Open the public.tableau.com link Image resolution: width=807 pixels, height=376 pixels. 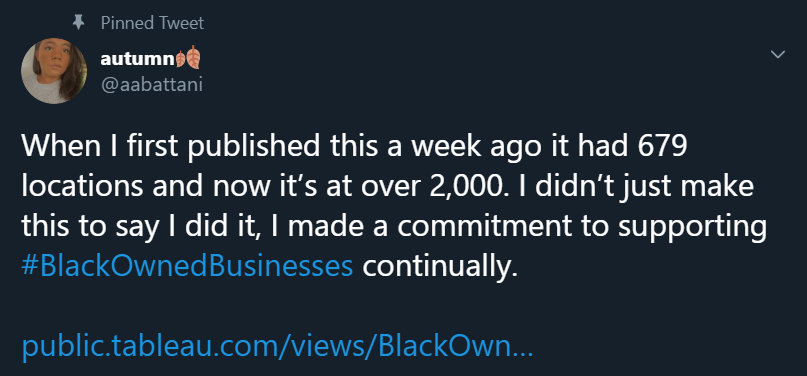point(277,347)
